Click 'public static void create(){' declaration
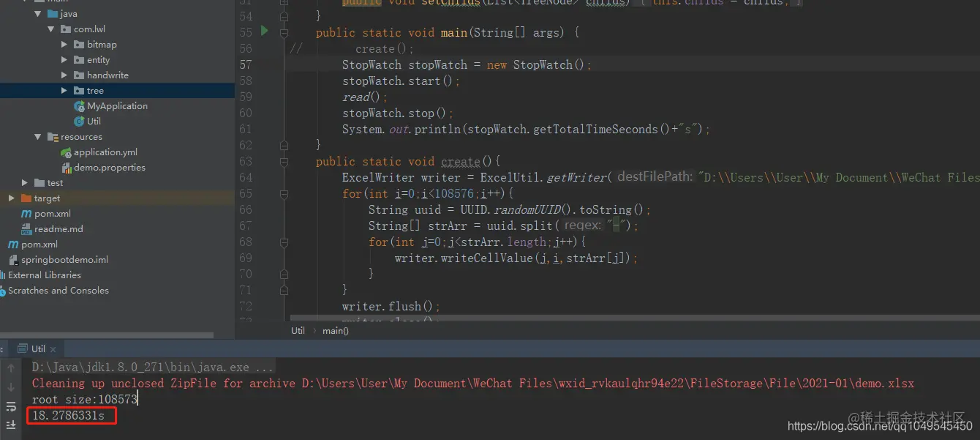 coord(408,161)
